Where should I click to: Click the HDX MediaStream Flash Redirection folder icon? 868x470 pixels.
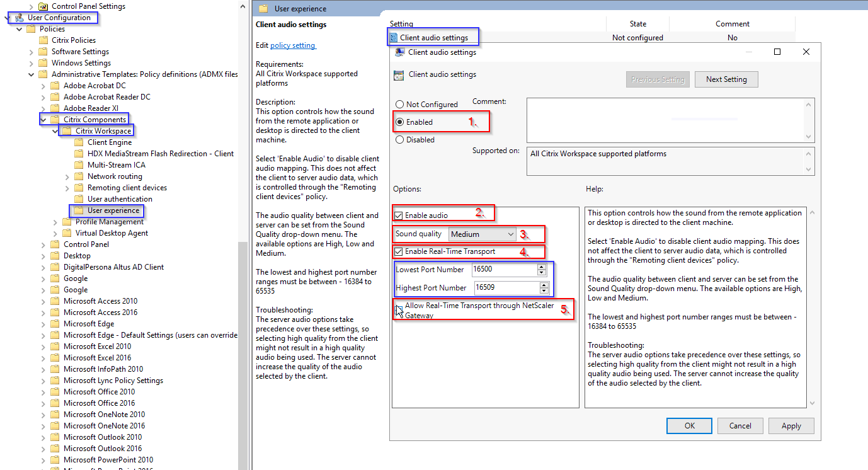point(79,154)
